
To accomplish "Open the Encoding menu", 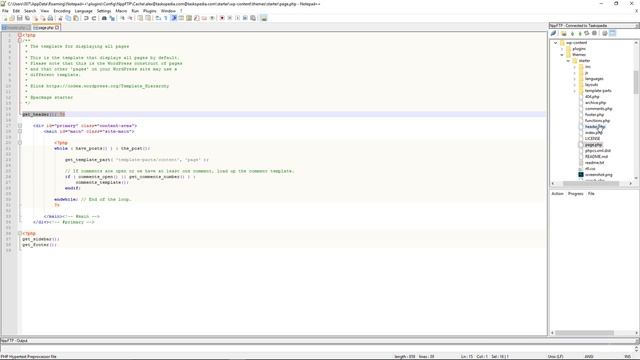I will coord(62,11).
